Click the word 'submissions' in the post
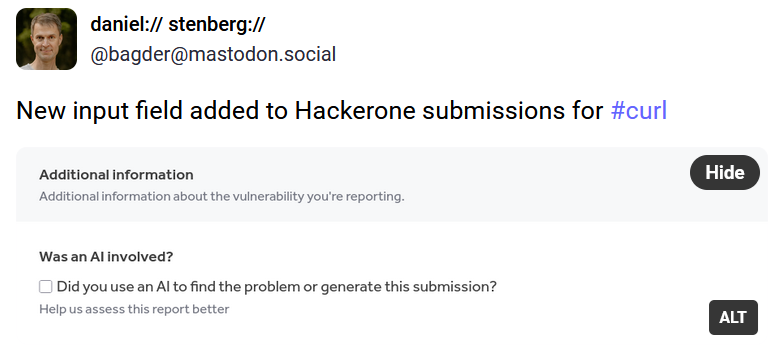Image resolution: width=783 pixels, height=364 pixels. [x=494, y=111]
